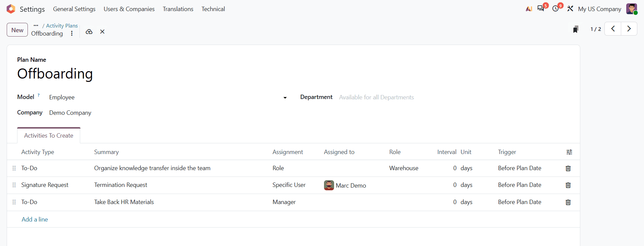
Task: Click the Specific User assignment cell
Action: (x=289, y=185)
